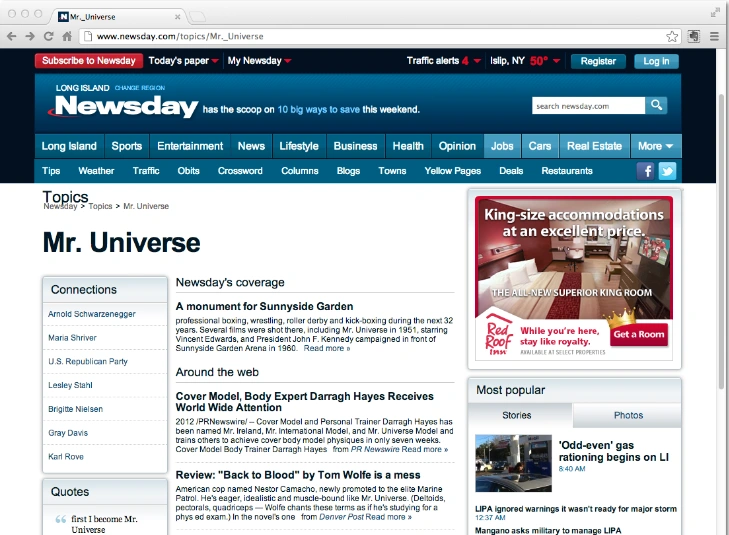Open the LIPA ignored warnings story
Viewport: 729px width, 535px height.
coord(576,509)
